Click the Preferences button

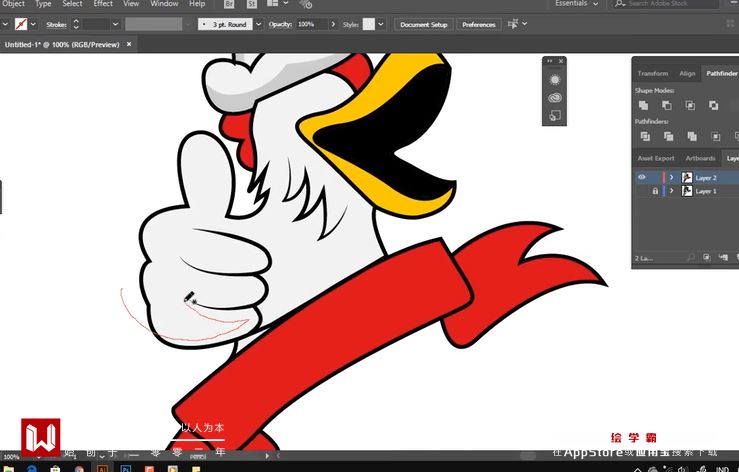478,24
